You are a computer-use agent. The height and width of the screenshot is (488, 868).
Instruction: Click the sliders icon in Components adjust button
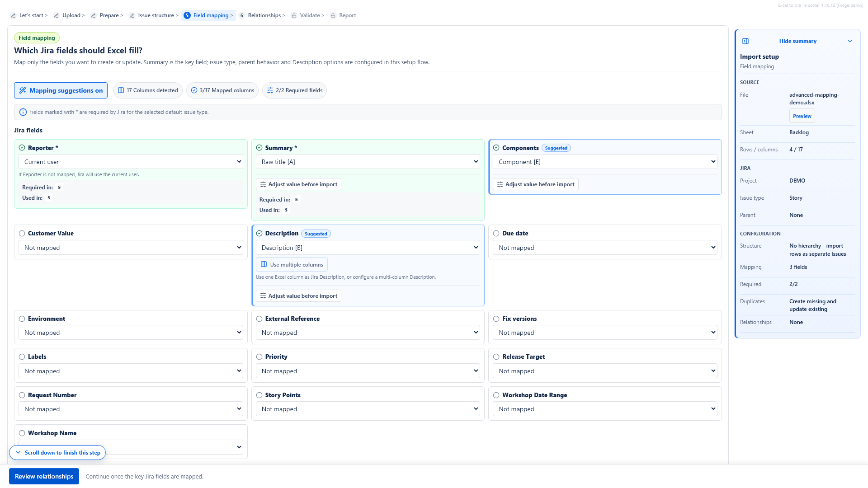(500, 184)
